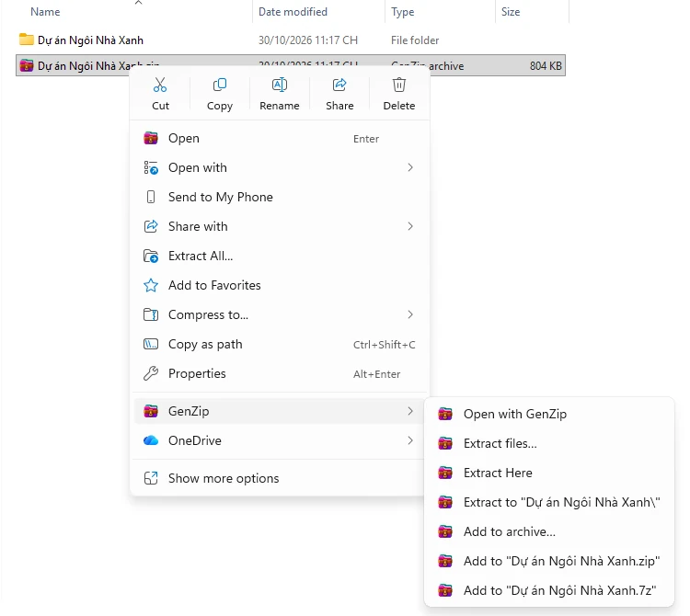This screenshot has height=616, width=690.
Task: Click the icon beside Open with GenZip
Action: [445, 414]
